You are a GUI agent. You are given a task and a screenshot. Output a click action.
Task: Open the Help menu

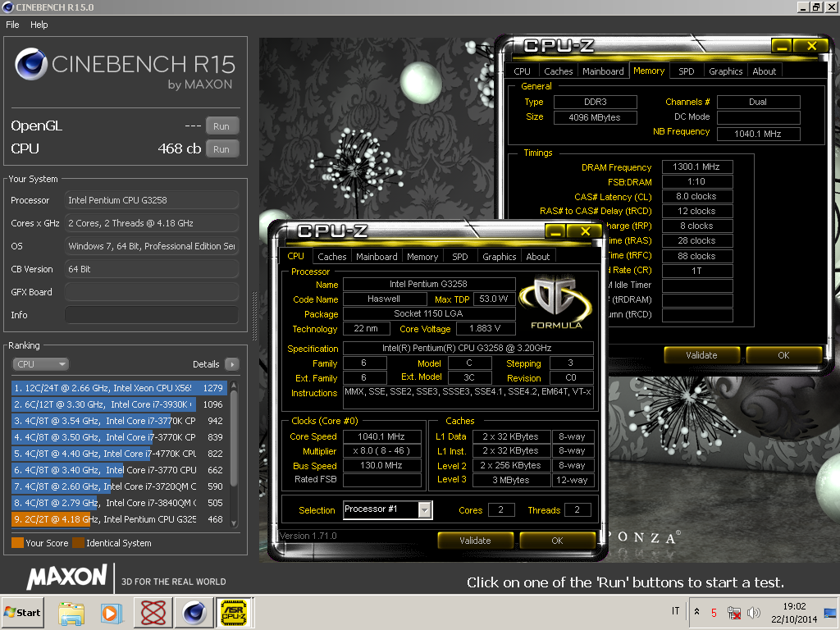39,25
